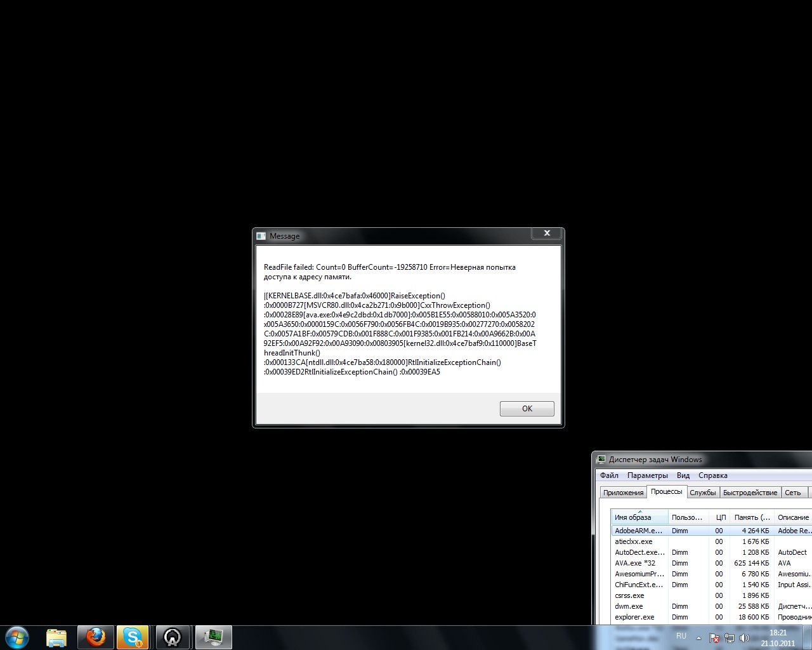Sort processes by Память column
The height and width of the screenshot is (650, 812).
pos(752,517)
